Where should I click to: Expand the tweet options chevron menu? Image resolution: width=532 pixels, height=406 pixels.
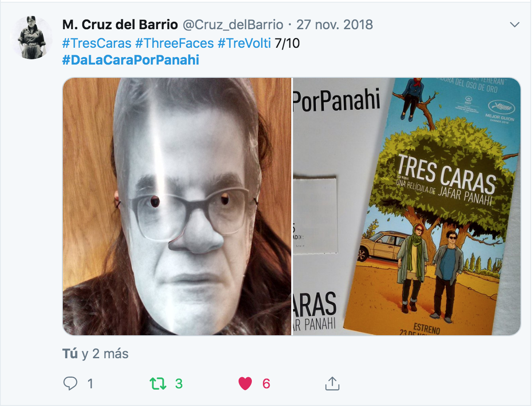514,25
